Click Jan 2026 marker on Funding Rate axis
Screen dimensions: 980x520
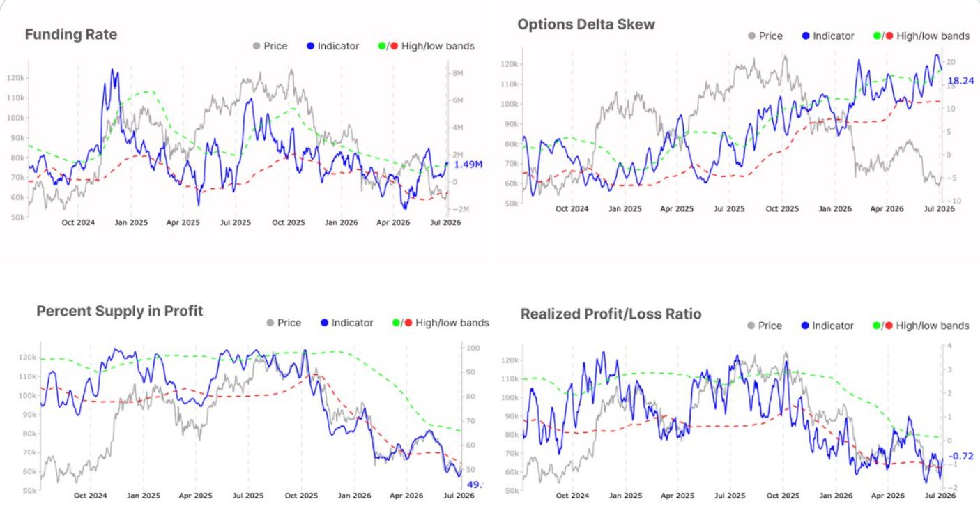(342, 222)
